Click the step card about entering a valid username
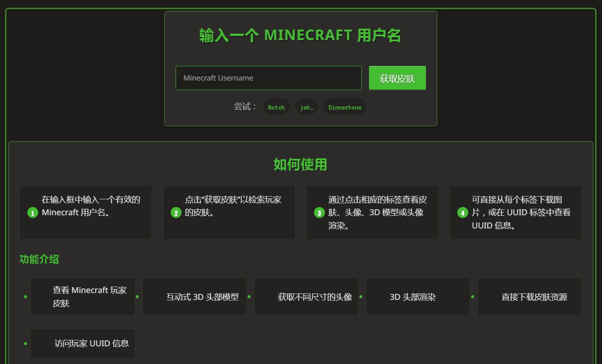 pyautogui.click(x=86, y=212)
